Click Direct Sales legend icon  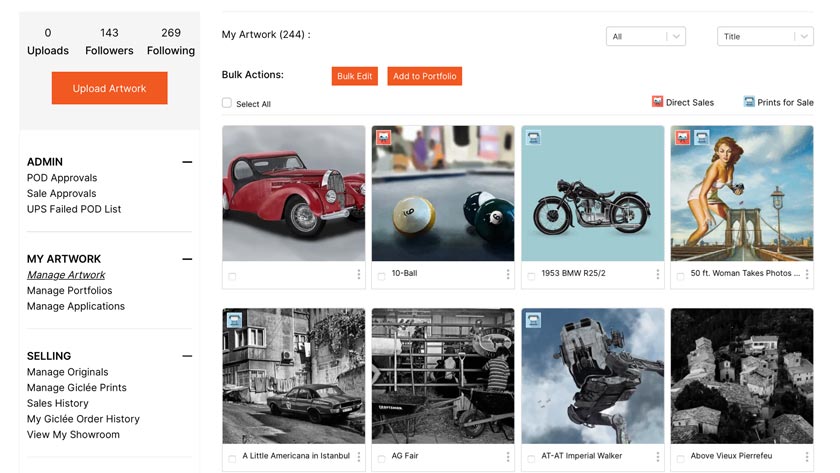[658, 102]
